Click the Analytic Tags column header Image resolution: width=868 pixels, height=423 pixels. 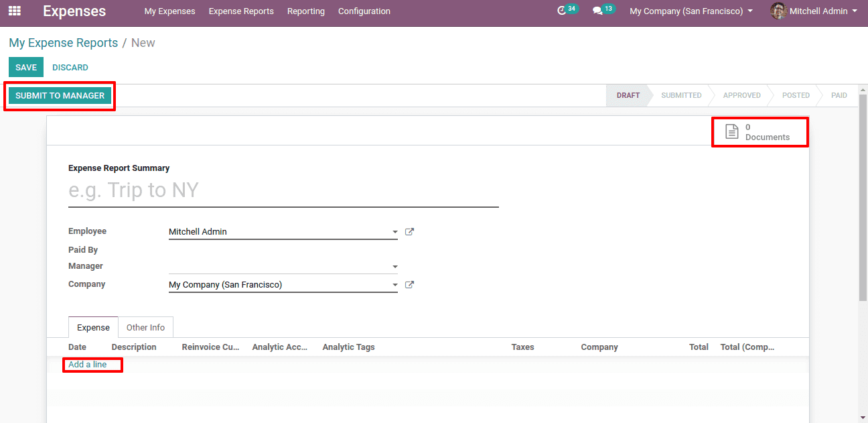click(348, 347)
